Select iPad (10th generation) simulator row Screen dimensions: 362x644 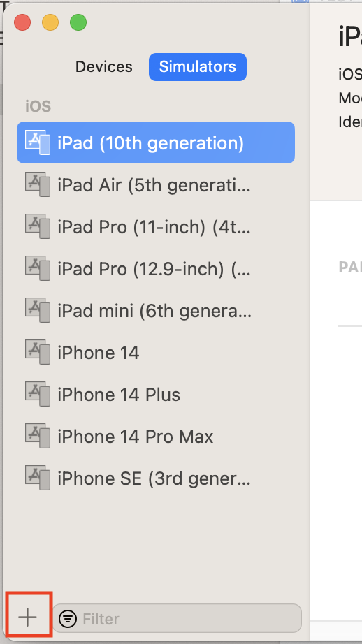[x=156, y=142]
